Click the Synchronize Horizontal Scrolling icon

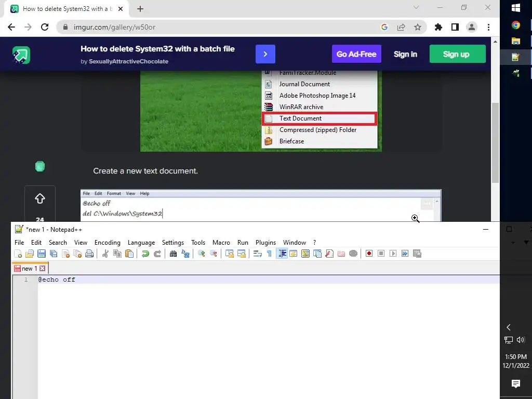pos(242,254)
